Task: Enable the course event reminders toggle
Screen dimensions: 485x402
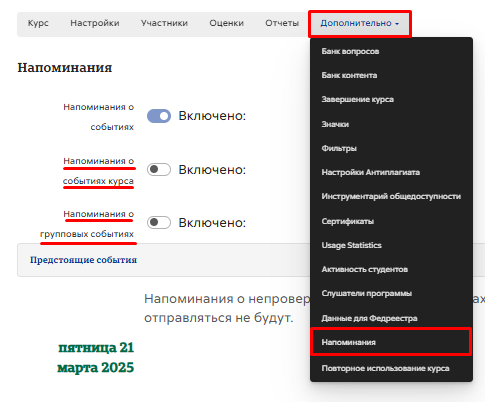Action: [x=159, y=169]
